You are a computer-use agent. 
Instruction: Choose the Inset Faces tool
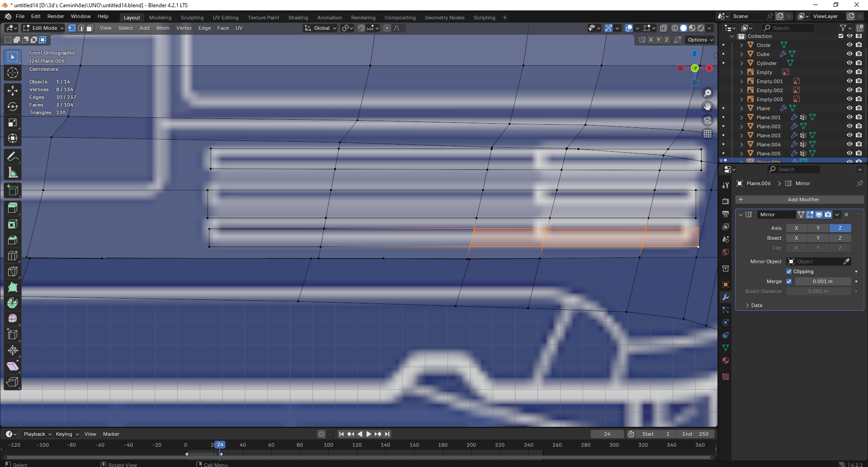(x=13, y=224)
